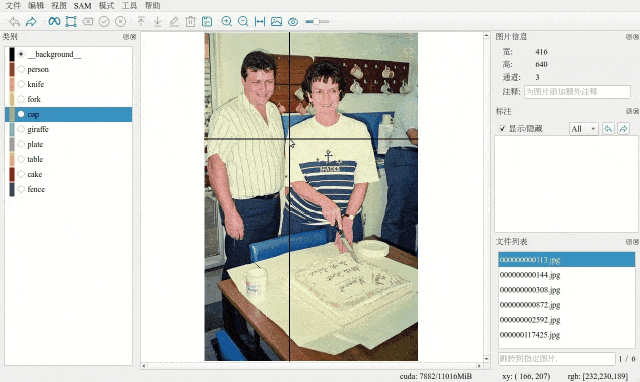
Task: Move the annotation to top layer
Action: 141,22
